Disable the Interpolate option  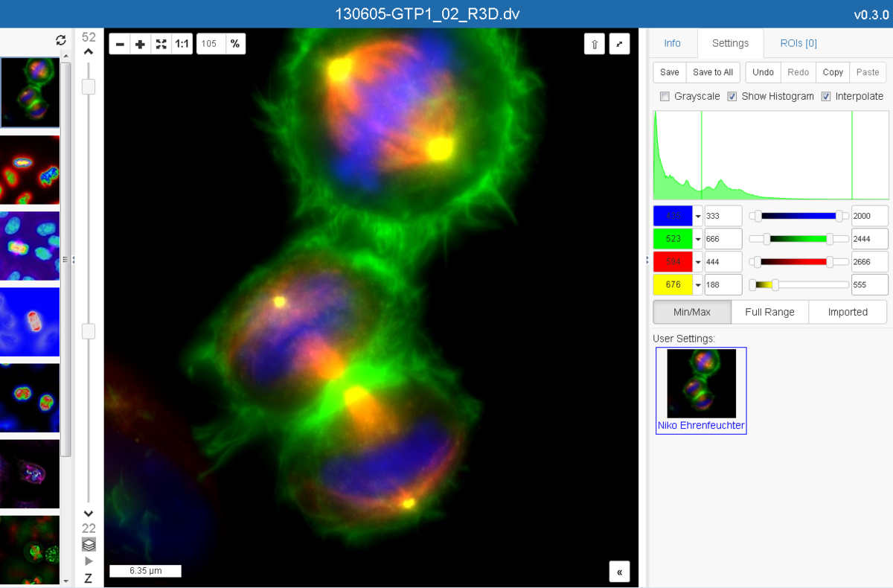(x=826, y=97)
